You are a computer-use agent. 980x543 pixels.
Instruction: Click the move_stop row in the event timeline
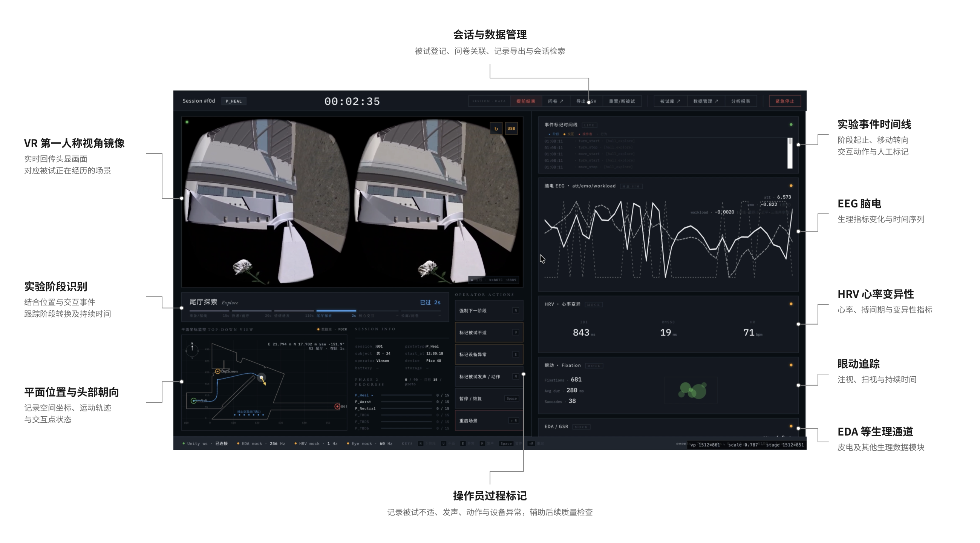[666, 167]
